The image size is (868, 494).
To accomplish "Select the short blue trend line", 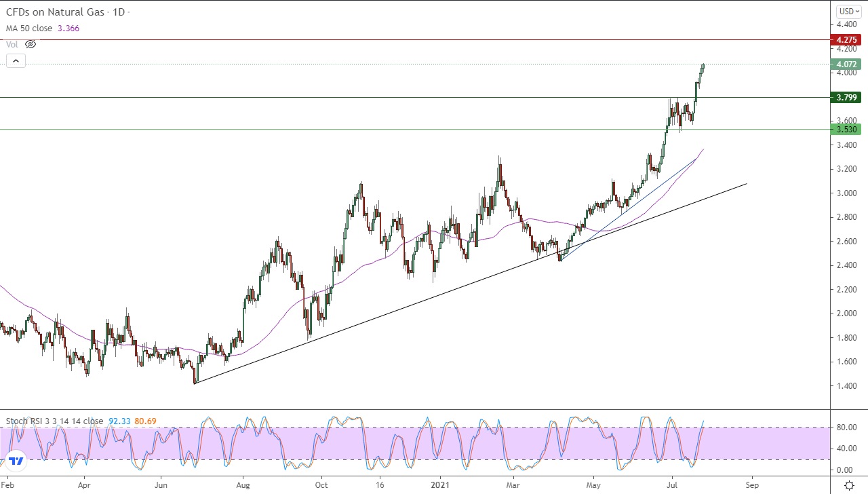I will coord(629,209).
